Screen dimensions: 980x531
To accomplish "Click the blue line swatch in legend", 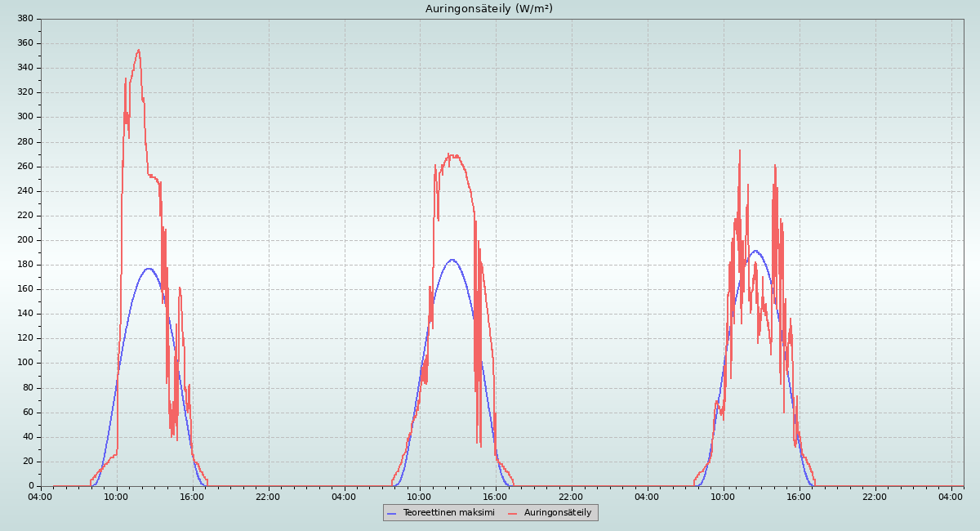I will [392, 513].
